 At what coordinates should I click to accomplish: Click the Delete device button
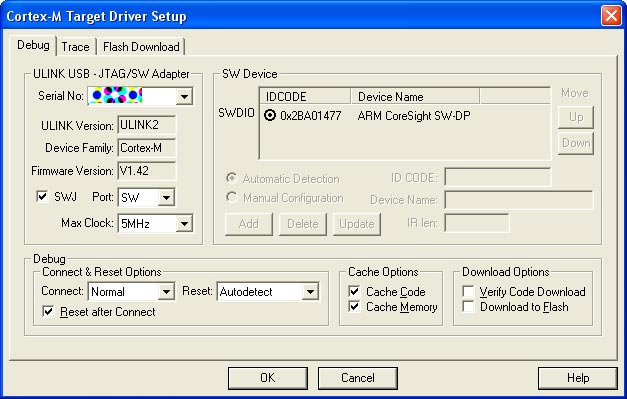tap(303, 224)
